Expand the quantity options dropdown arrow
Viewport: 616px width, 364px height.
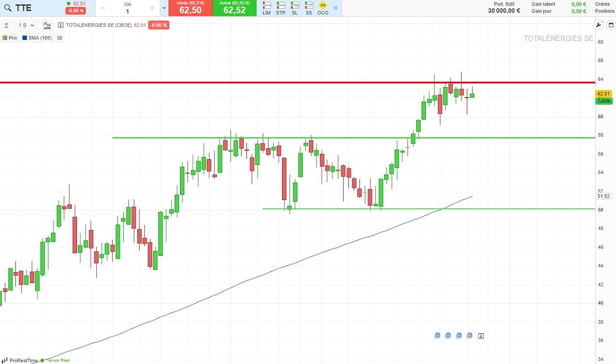pyautogui.click(x=164, y=8)
